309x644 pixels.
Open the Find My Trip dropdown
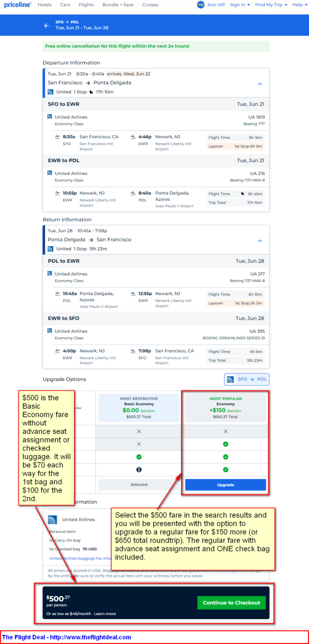[x=271, y=5]
